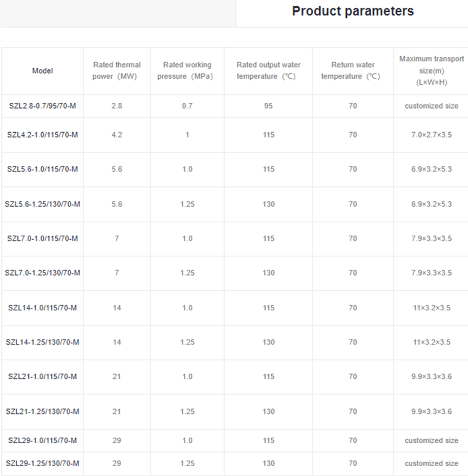
Task: Click the 7.0×2.7×3.5 transport size cell
Action: click(431, 135)
